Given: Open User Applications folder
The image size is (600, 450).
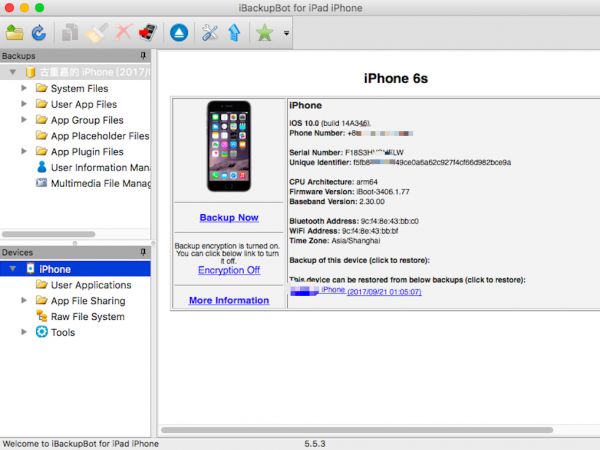Looking at the screenshot, I should point(41,284).
